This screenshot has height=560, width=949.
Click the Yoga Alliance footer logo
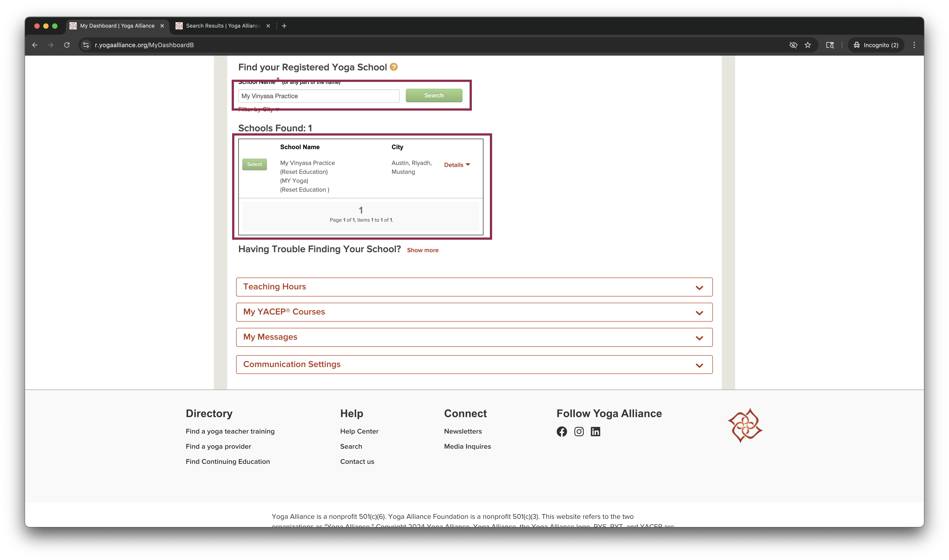point(745,425)
